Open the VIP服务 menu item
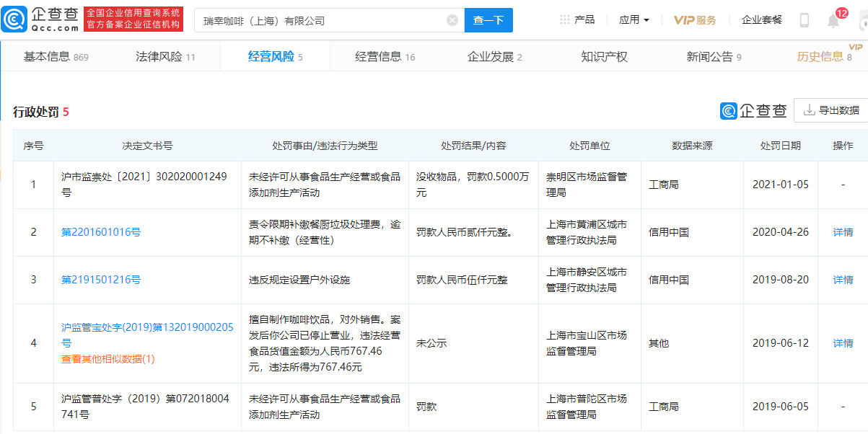This screenshot has height=434, width=868. (695, 20)
